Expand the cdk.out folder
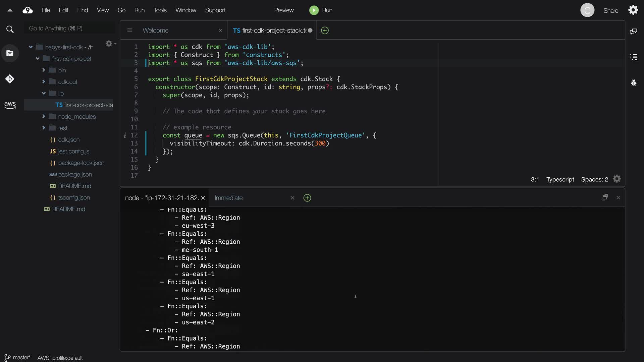Image resolution: width=644 pixels, height=362 pixels. click(44, 82)
